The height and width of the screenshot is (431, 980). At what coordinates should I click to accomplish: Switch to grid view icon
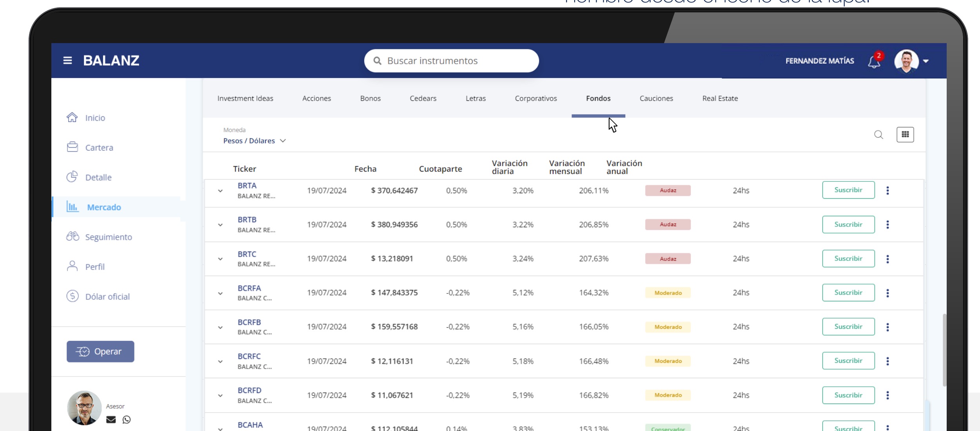[905, 135]
